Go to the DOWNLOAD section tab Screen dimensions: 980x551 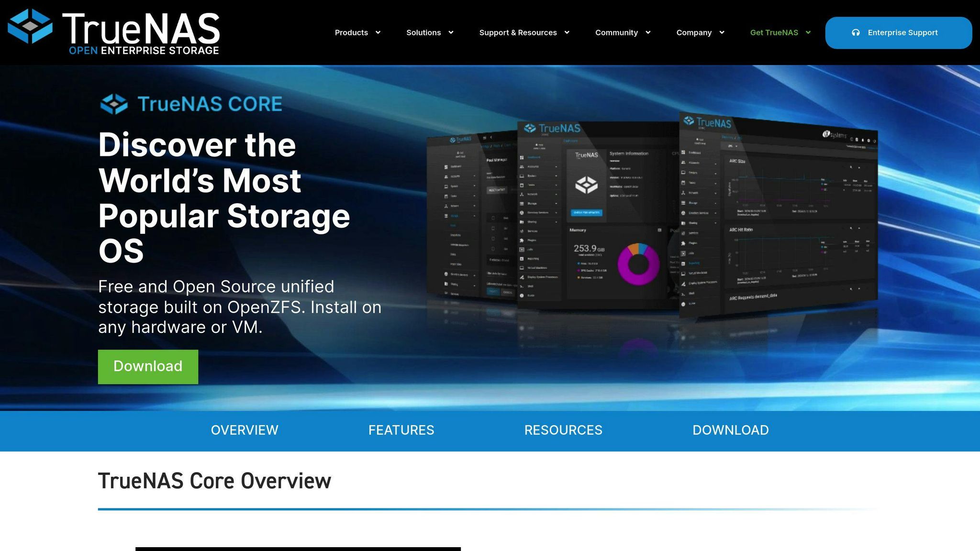click(x=731, y=430)
